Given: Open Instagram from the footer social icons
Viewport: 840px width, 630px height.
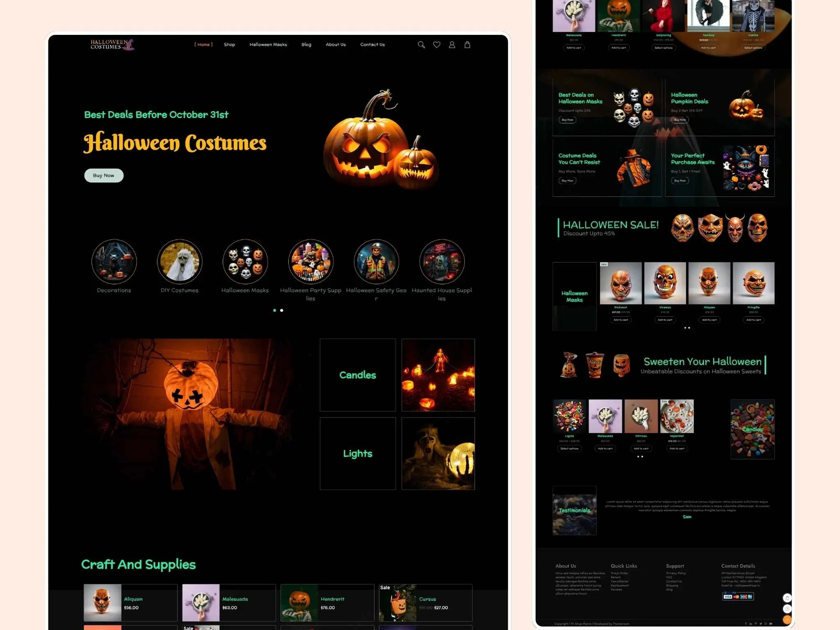Looking at the screenshot, I should tap(766, 623).
